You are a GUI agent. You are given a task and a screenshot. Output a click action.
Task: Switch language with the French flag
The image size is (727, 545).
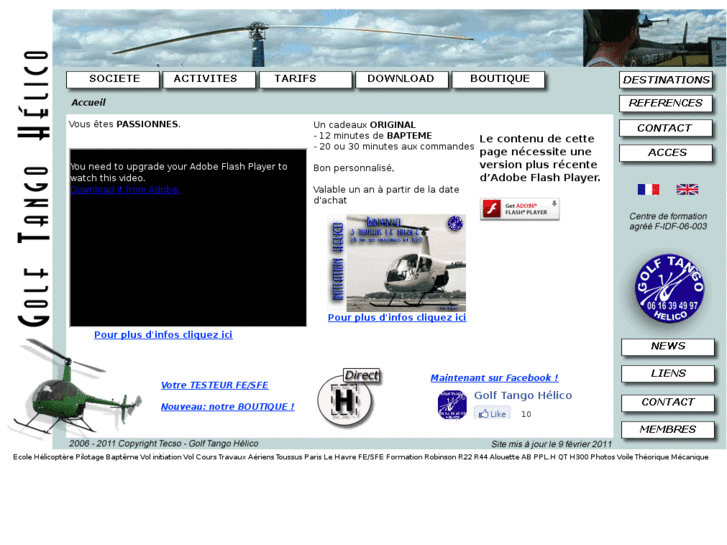click(648, 189)
